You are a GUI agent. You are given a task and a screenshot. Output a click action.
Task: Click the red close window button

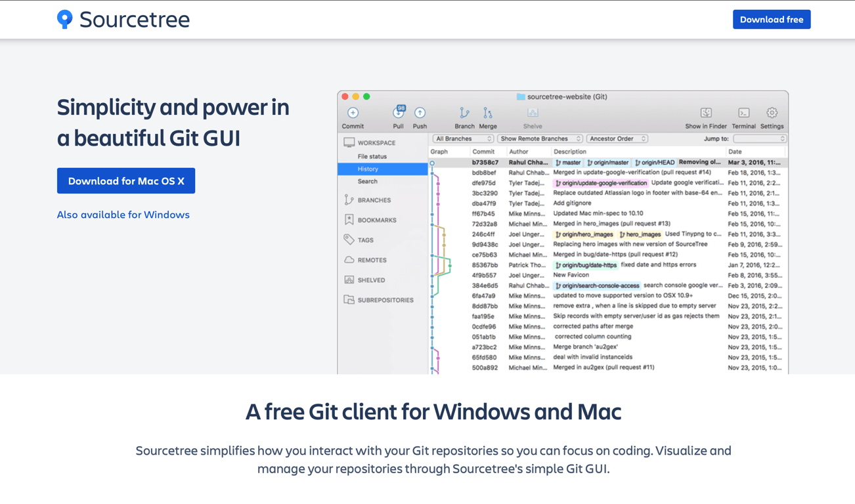tap(345, 96)
